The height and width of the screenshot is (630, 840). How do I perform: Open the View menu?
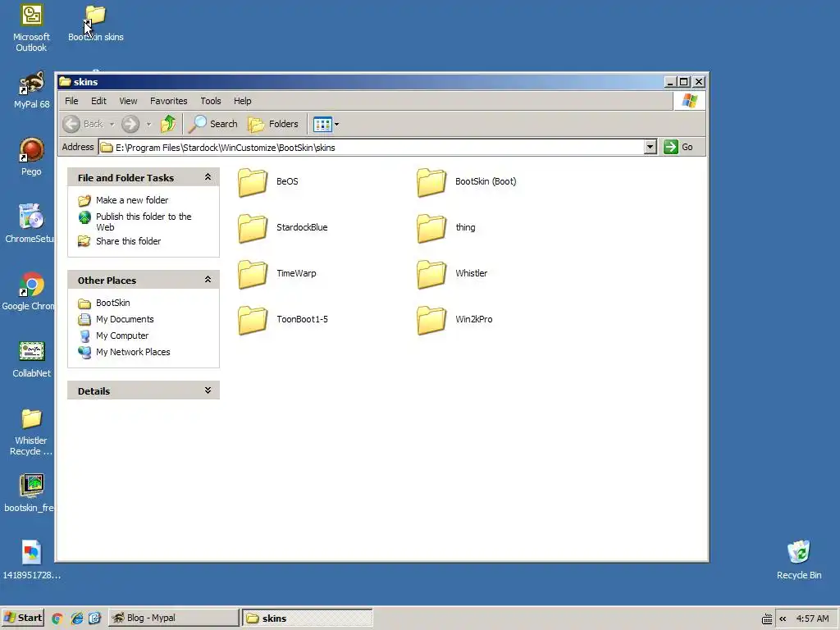pos(128,101)
